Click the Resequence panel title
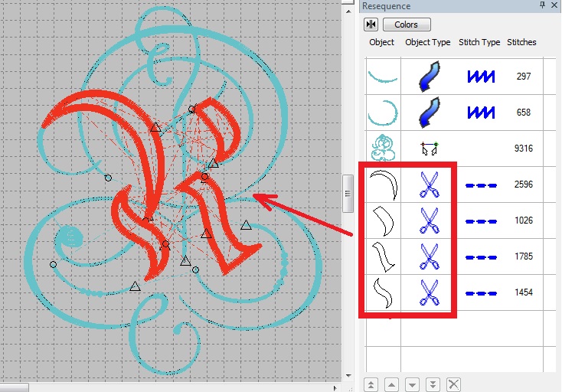 tap(386, 6)
